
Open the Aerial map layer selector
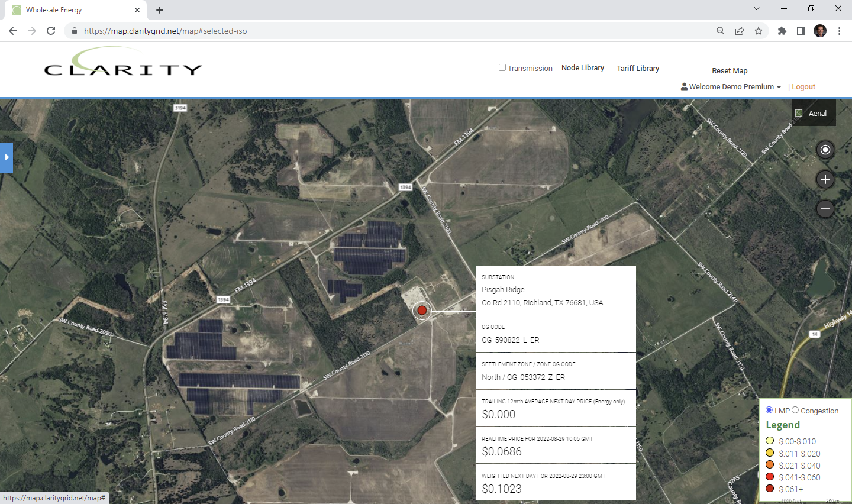[x=814, y=113]
